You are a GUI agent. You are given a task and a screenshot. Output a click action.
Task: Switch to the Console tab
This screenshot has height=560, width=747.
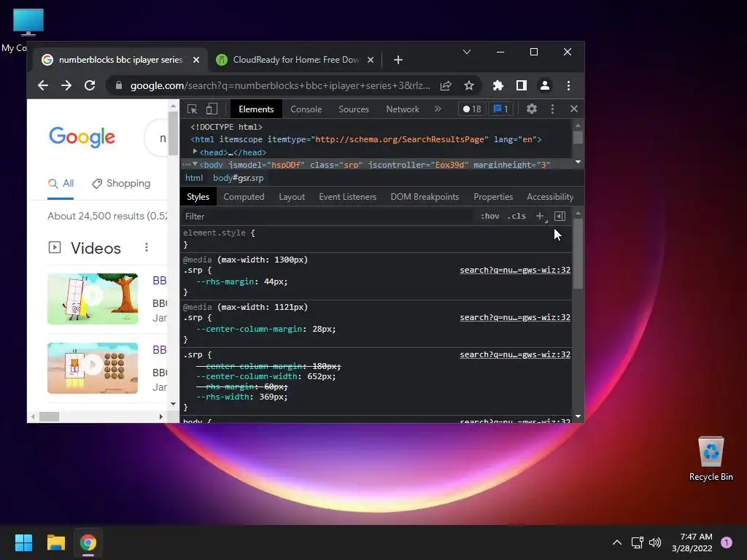tap(306, 109)
